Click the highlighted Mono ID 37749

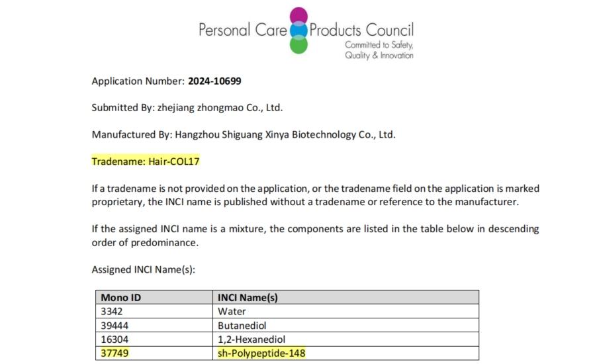[x=114, y=353]
